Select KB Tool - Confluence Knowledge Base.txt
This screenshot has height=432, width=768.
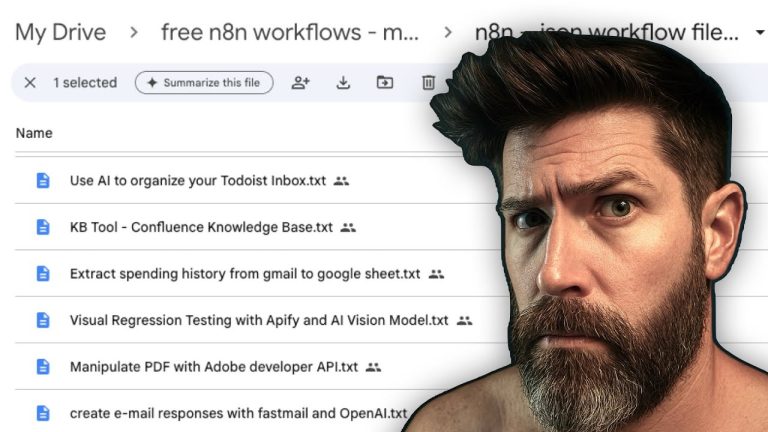(201, 227)
